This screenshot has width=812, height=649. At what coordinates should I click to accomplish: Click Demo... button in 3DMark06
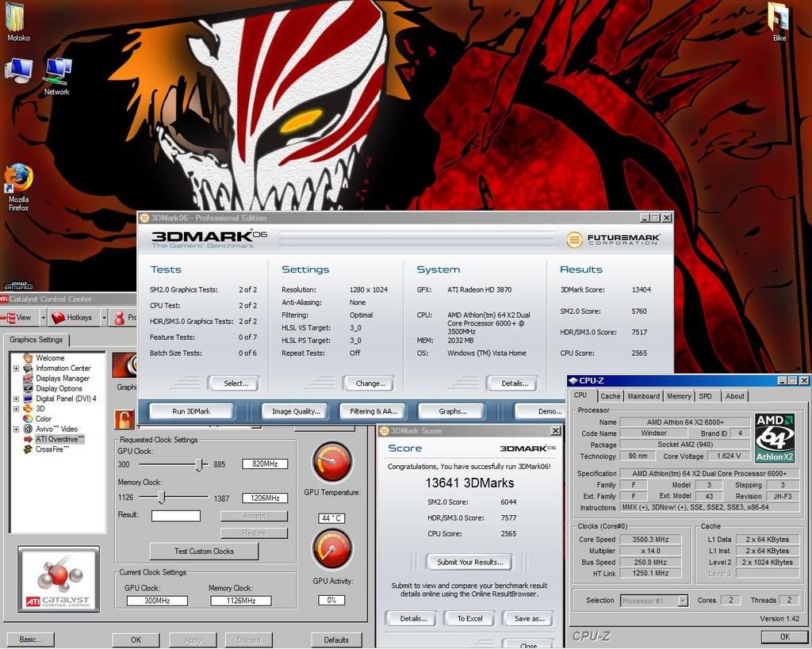click(x=541, y=411)
